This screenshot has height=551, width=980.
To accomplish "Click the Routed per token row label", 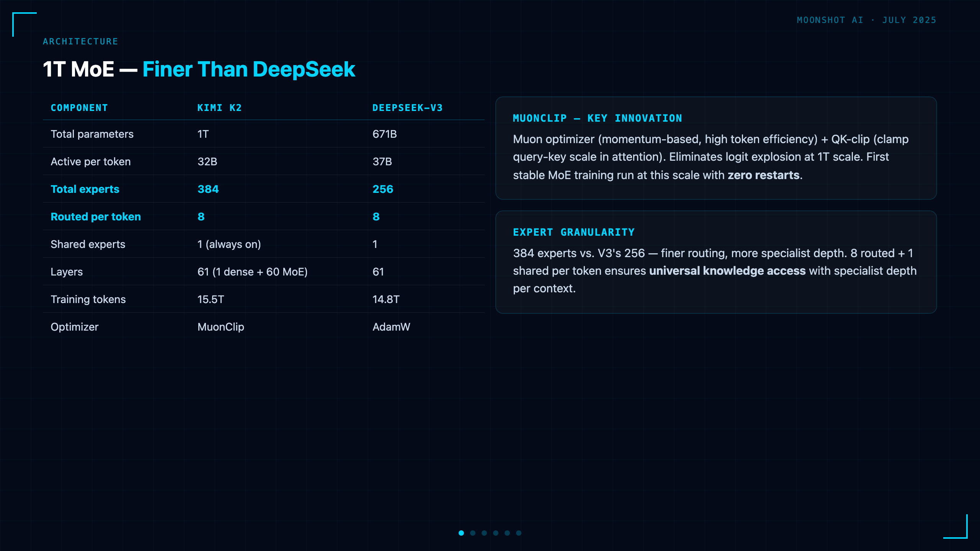I will pyautogui.click(x=96, y=217).
